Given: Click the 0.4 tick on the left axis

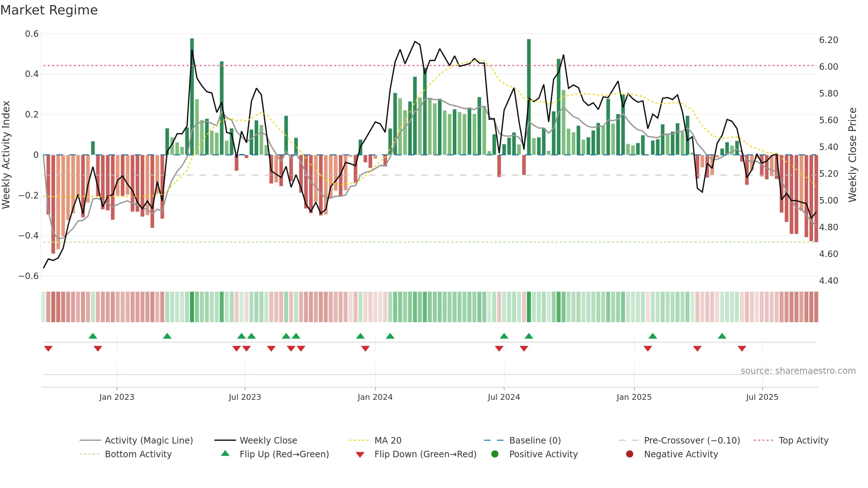Looking at the screenshot, I should [32, 74].
